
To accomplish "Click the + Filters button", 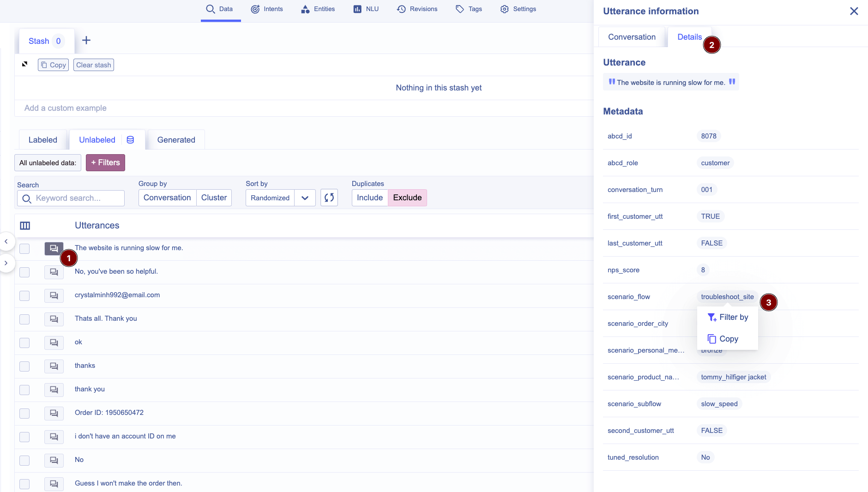I will [105, 162].
